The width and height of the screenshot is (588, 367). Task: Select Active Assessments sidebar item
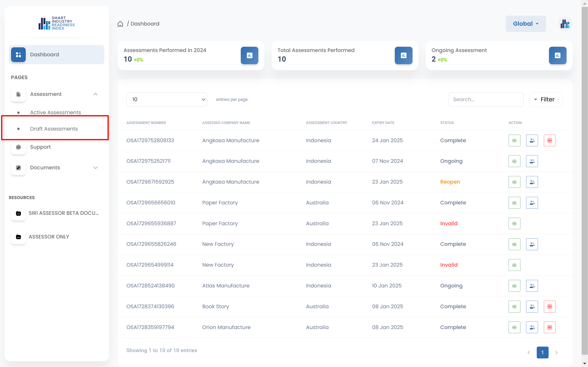(x=55, y=112)
